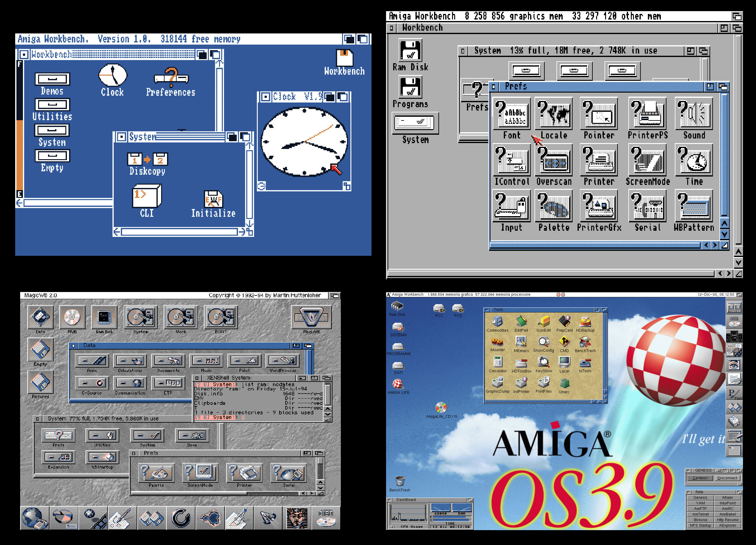Image resolution: width=756 pixels, height=545 pixels.
Task: Click right arrow of Prefs horizontal scrollbar
Action: click(715, 245)
